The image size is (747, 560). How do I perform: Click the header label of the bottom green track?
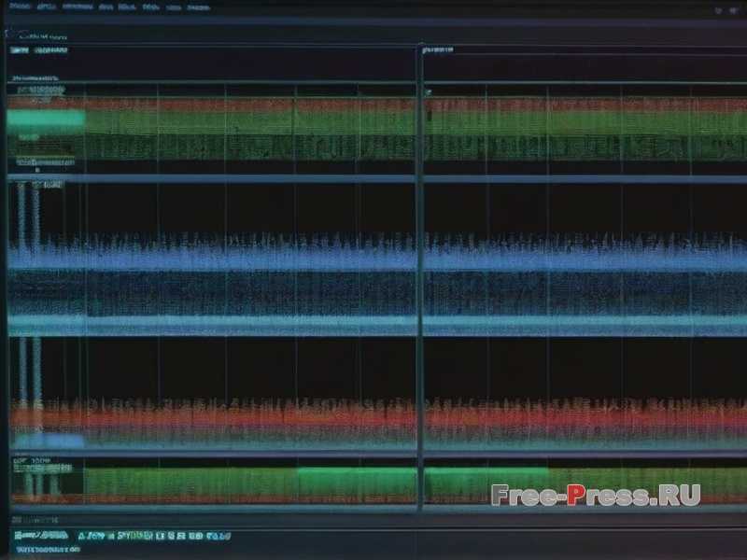coord(33,461)
